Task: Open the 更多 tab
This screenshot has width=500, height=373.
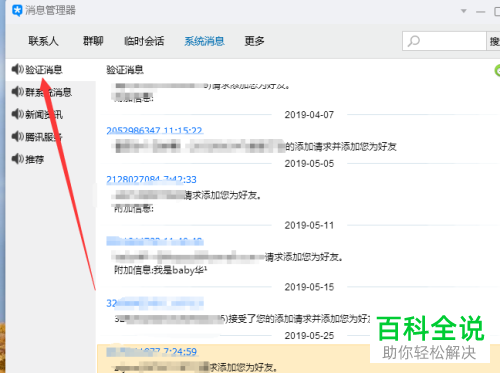Action: point(254,41)
